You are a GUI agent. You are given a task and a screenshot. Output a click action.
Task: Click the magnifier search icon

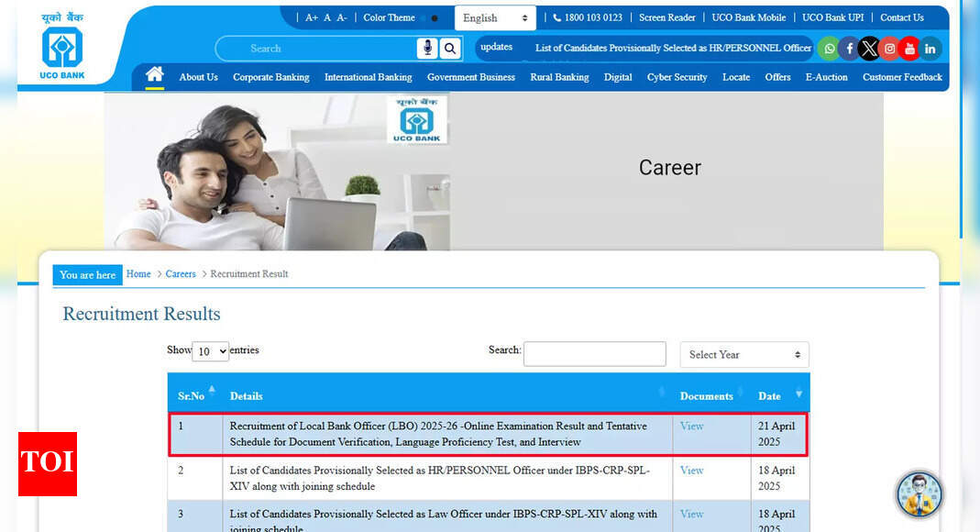pos(450,49)
